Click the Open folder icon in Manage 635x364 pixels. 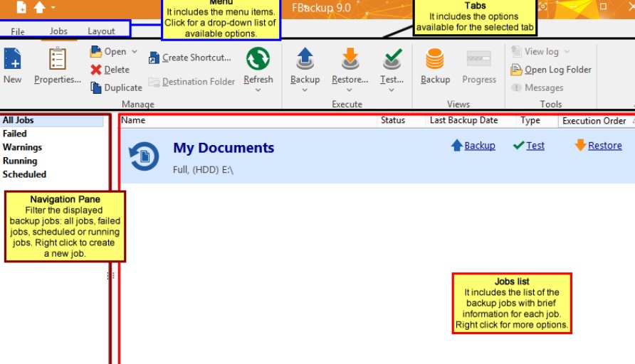[x=95, y=52]
